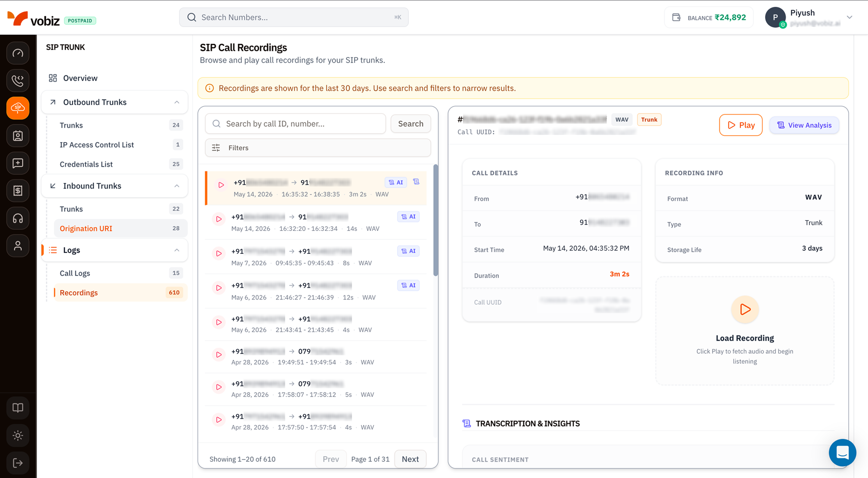Viewport: 868px width, 478px height.
Task: Click the Prev page button
Action: click(331, 459)
